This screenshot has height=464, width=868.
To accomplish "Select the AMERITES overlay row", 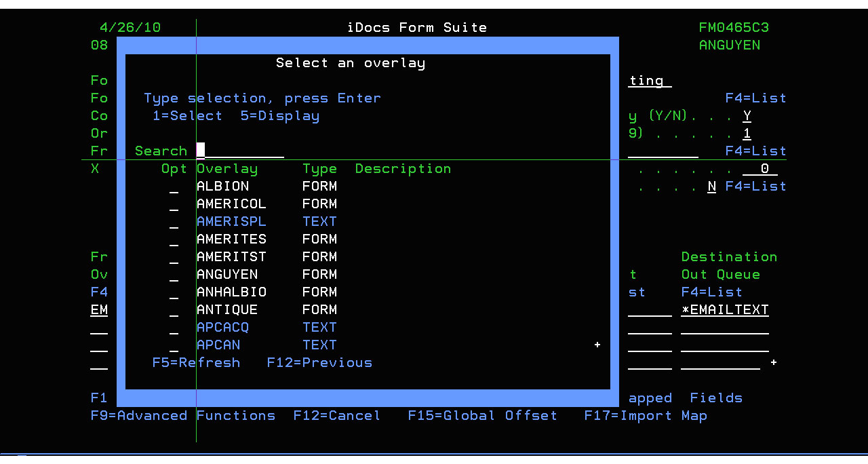I will 231,239.
